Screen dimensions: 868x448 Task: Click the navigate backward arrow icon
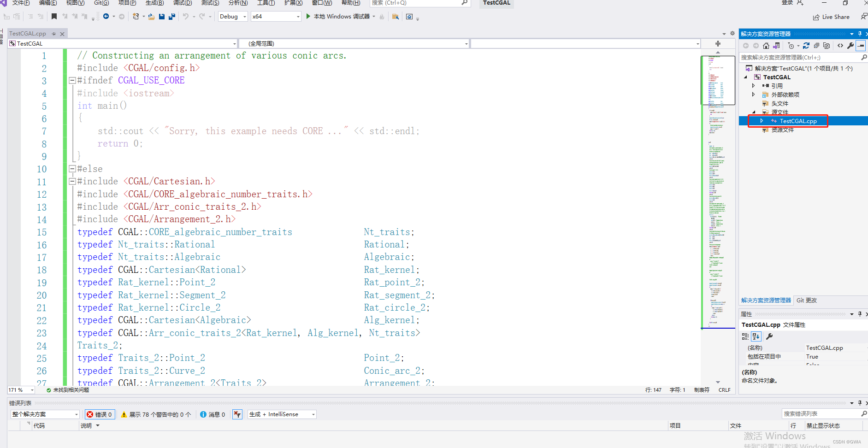pos(106,17)
